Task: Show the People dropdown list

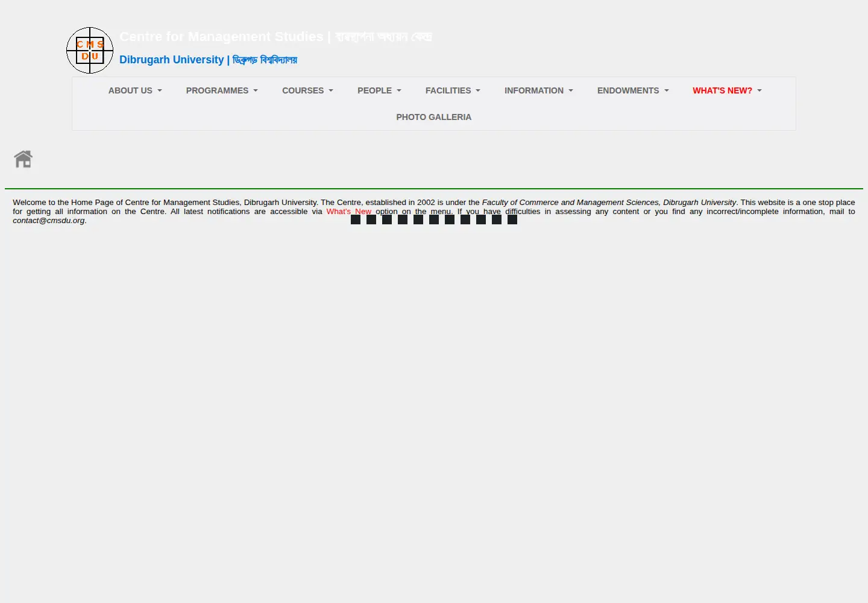Action: tap(379, 90)
